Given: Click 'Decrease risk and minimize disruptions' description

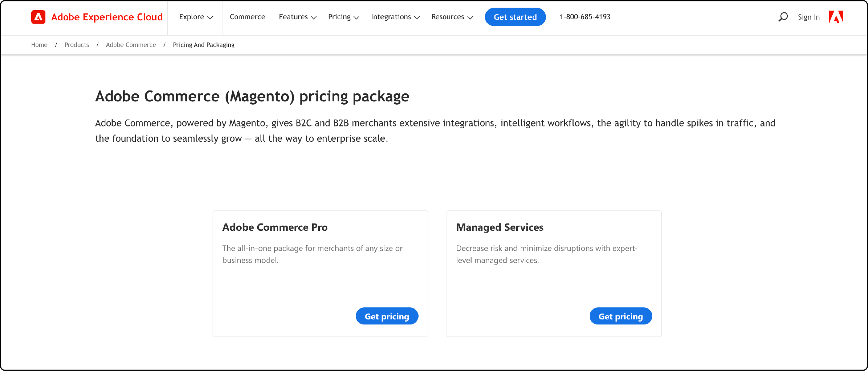Looking at the screenshot, I should click(547, 254).
